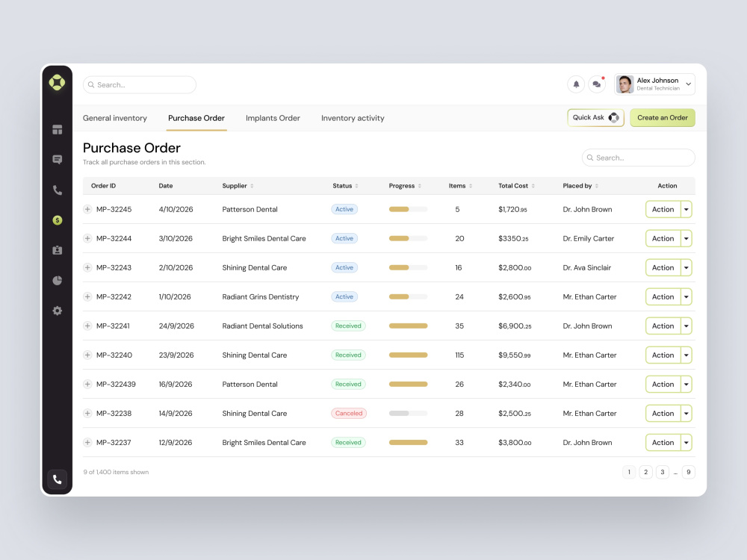Click the Create an Order button
747x560 pixels.
click(x=662, y=118)
